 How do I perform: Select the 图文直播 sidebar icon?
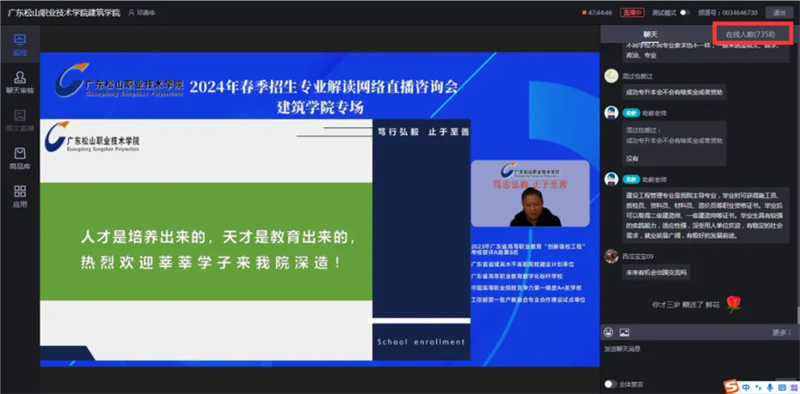pos(20,120)
